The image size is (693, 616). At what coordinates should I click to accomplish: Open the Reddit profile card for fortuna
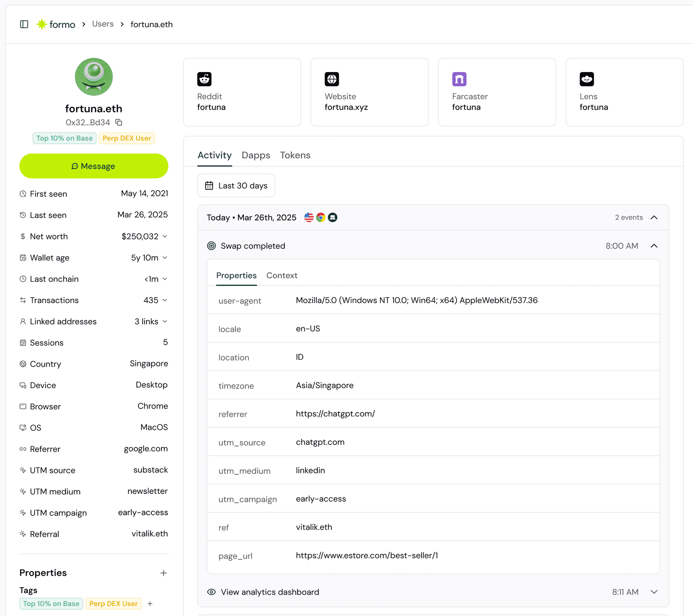pyautogui.click(x=242, y=92)
